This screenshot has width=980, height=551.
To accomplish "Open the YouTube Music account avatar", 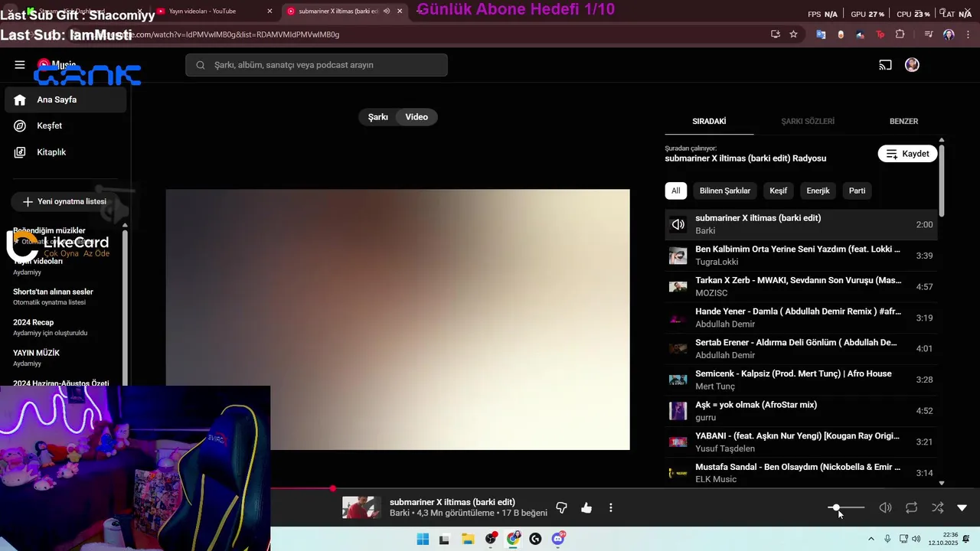I will click(912, 65).
